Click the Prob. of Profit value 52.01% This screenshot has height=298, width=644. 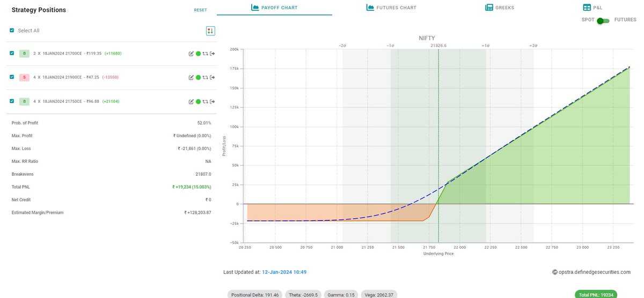[x=204, y=123]
